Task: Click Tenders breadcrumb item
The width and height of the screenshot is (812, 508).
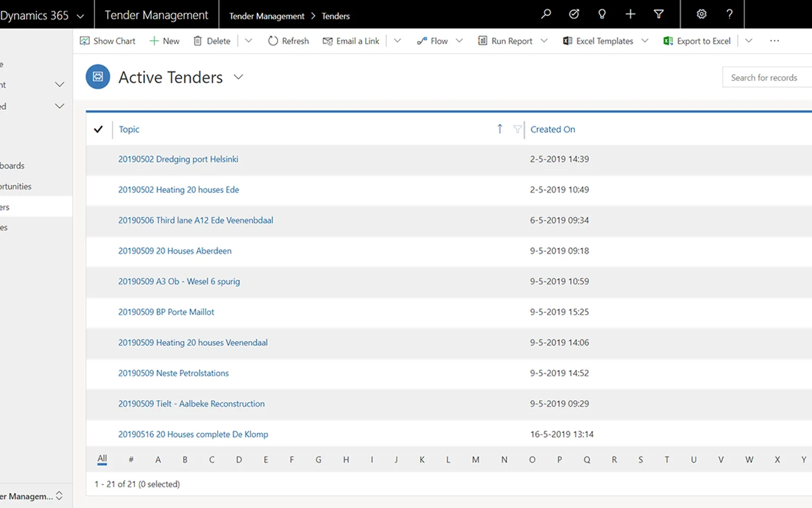Action: [335, 16]
